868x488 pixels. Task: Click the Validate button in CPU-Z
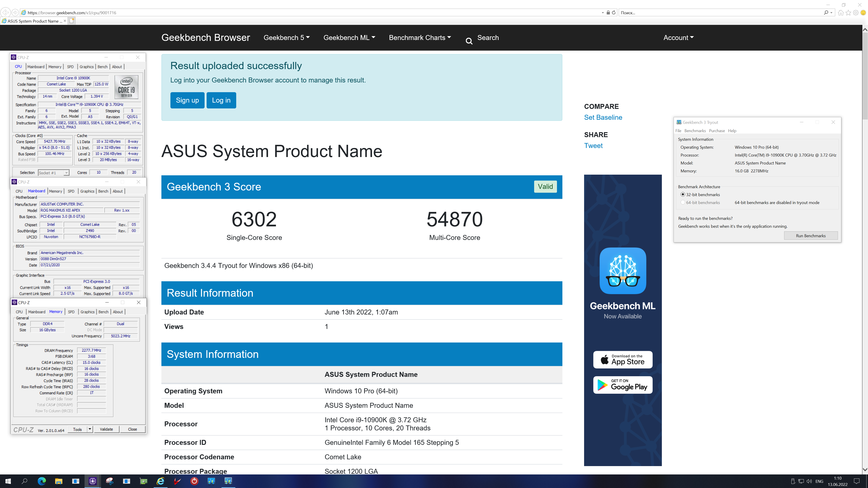pos(106,429)
